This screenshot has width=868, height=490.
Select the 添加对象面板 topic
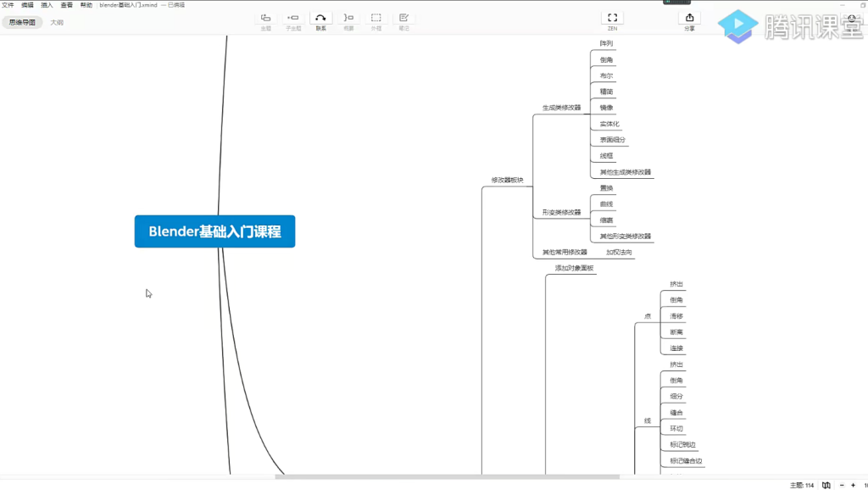(574, 268)
